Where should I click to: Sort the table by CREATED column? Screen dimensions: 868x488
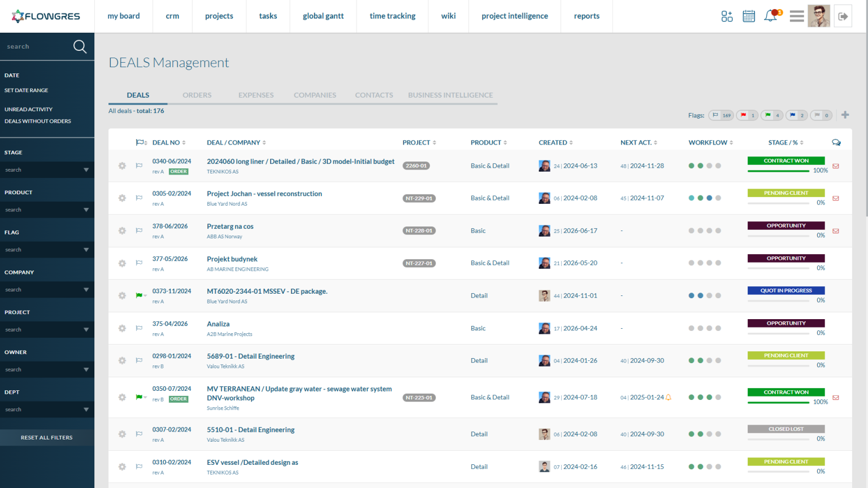(556, 142)
